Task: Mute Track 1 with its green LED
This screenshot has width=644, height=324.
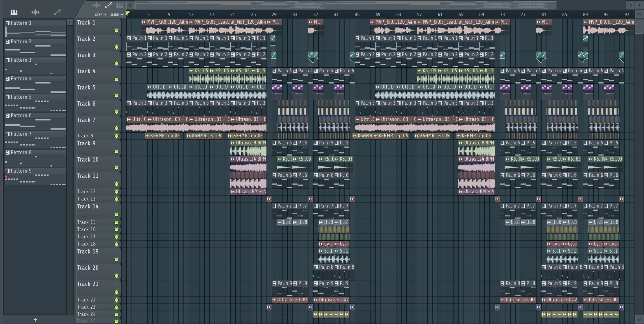Action: (116, 31)
